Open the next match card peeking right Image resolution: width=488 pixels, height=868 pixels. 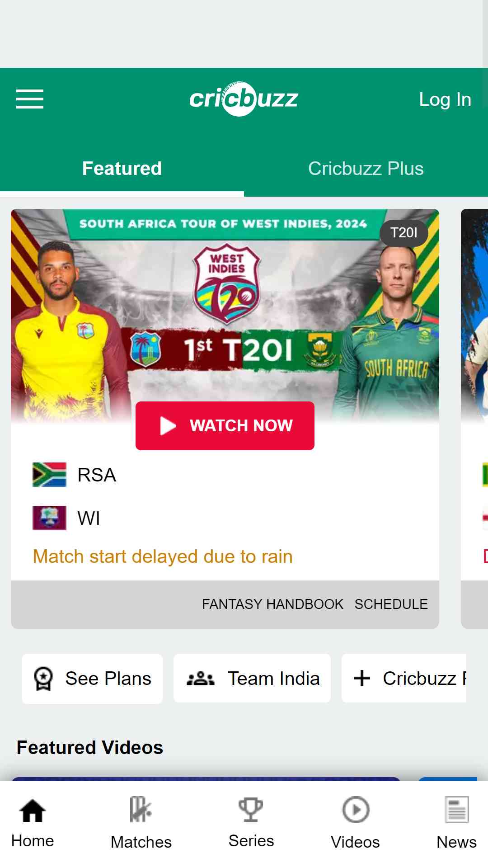click(474, 419)
